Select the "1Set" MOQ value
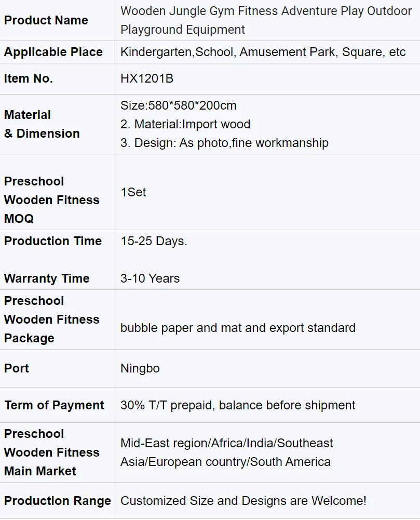The image size is (420, 520). click(x=133, y=192)
